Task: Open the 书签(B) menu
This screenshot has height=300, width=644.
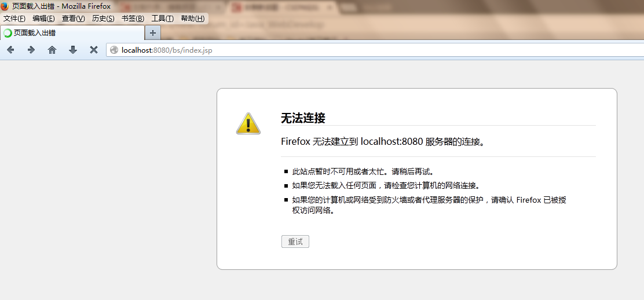Action: coord(133,19)
